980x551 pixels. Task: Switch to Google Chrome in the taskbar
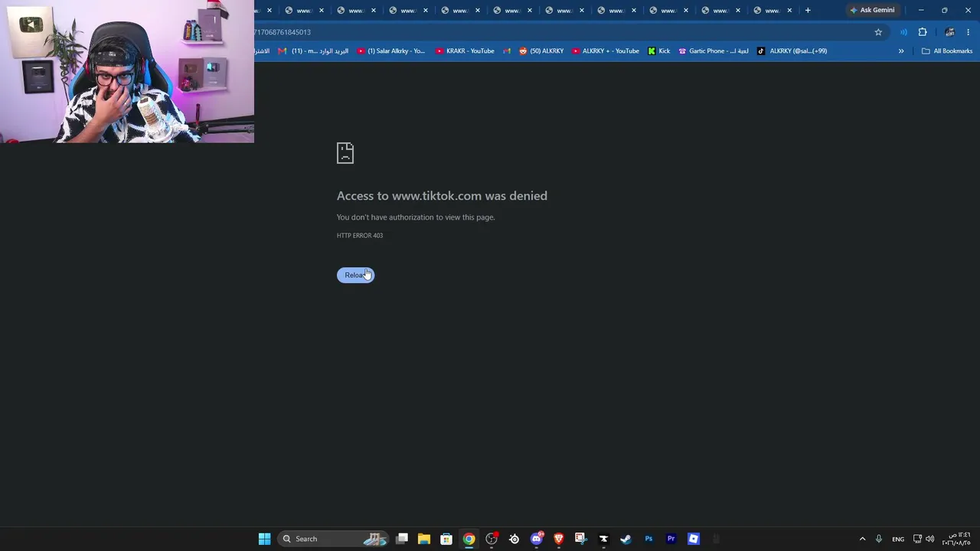click(x=469, y=539)
